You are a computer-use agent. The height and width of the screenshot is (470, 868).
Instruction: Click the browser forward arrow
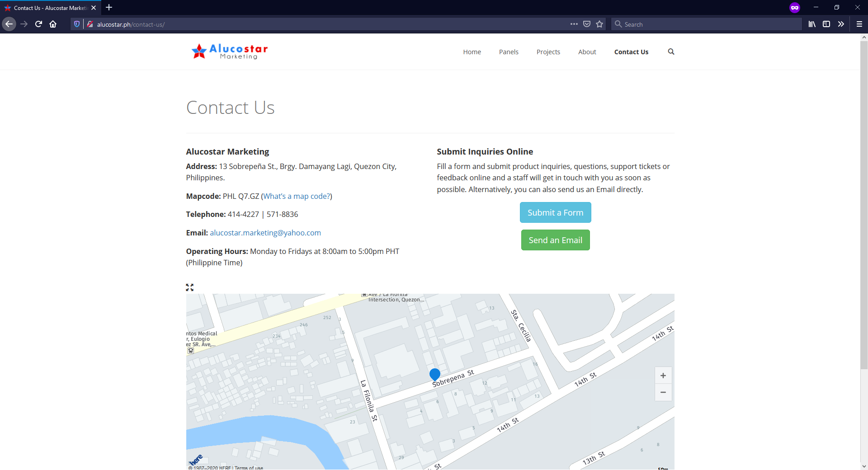pyautogui.click(x=24, y=24)
